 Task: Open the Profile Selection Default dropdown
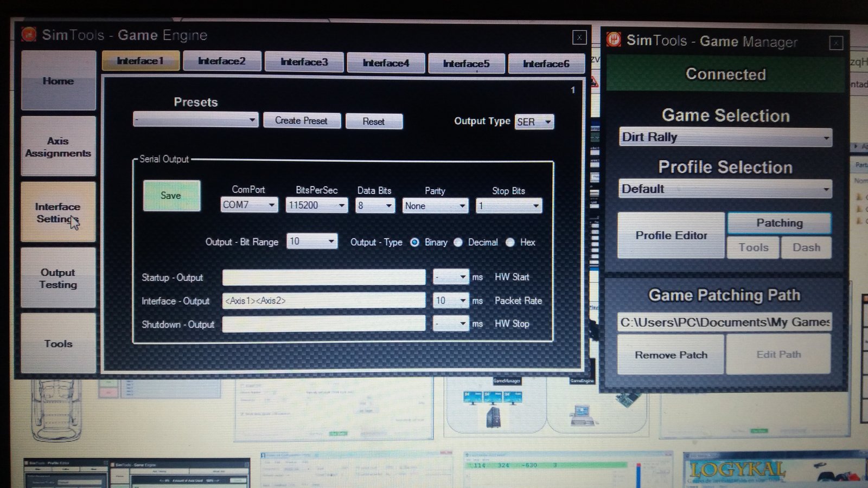point(725,189)
